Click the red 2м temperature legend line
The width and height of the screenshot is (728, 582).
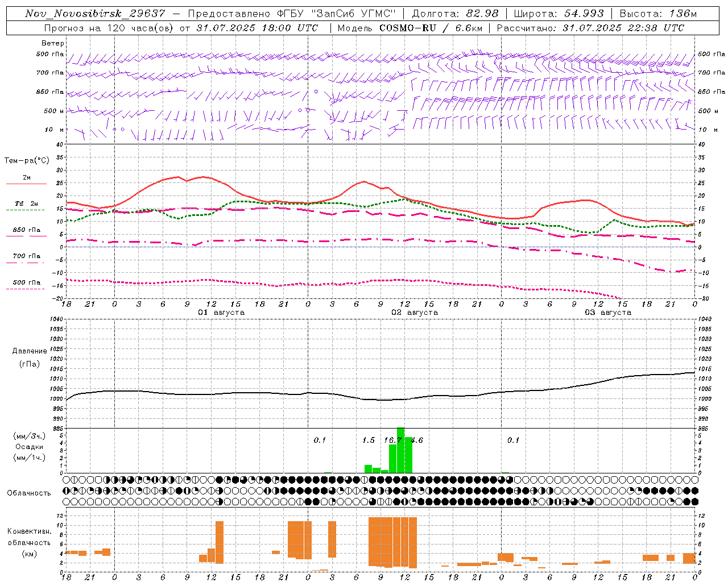pos(26,184)
